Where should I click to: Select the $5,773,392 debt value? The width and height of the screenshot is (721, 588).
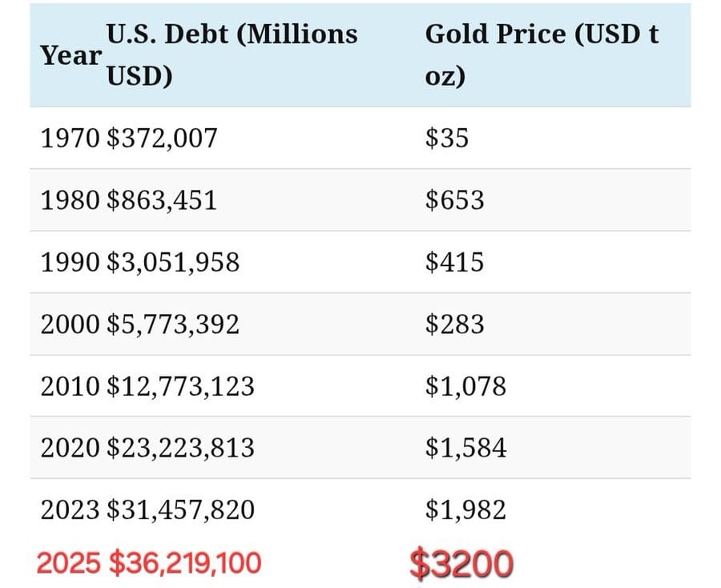click(172, 324)
